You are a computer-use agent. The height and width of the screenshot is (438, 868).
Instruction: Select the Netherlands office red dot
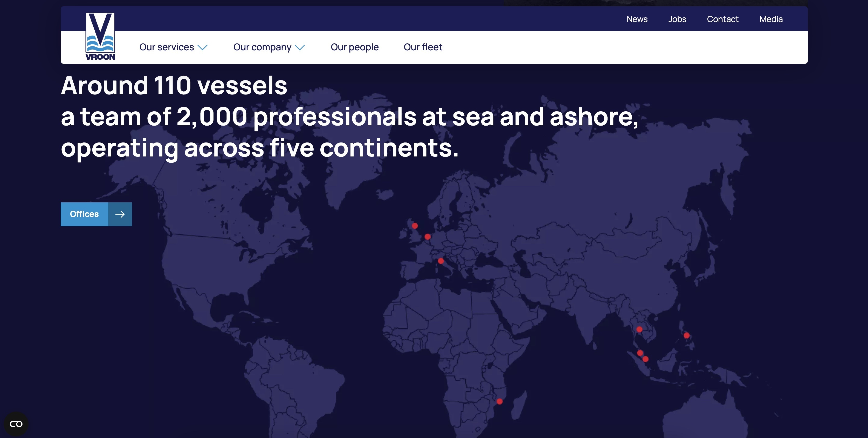coord(428,237)
